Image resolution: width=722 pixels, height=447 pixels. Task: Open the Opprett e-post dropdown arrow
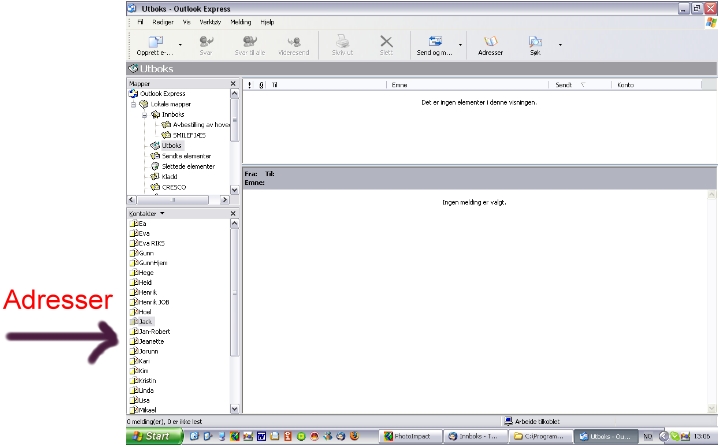180,45
